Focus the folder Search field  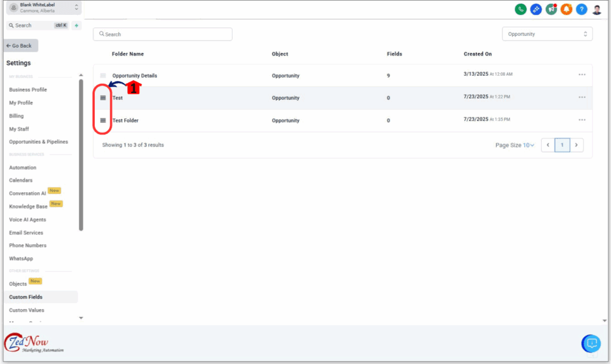pyautogui.click(x=162, y=34)
